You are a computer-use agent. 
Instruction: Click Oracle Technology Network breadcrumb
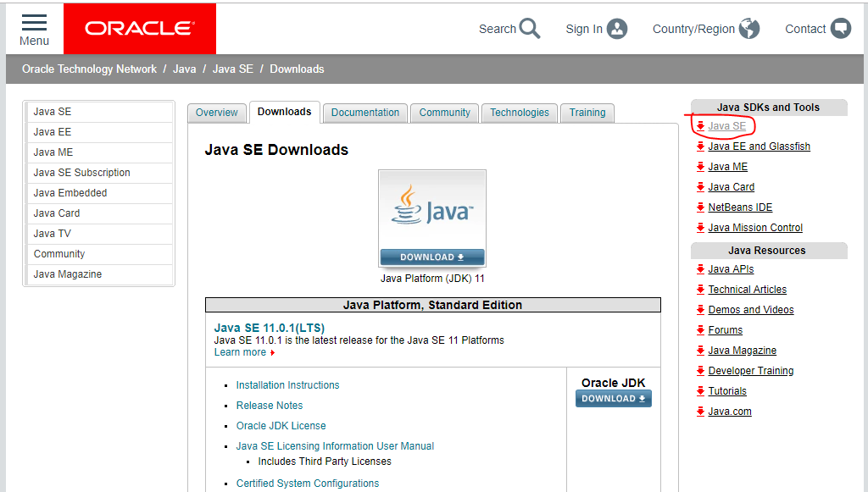89,69
